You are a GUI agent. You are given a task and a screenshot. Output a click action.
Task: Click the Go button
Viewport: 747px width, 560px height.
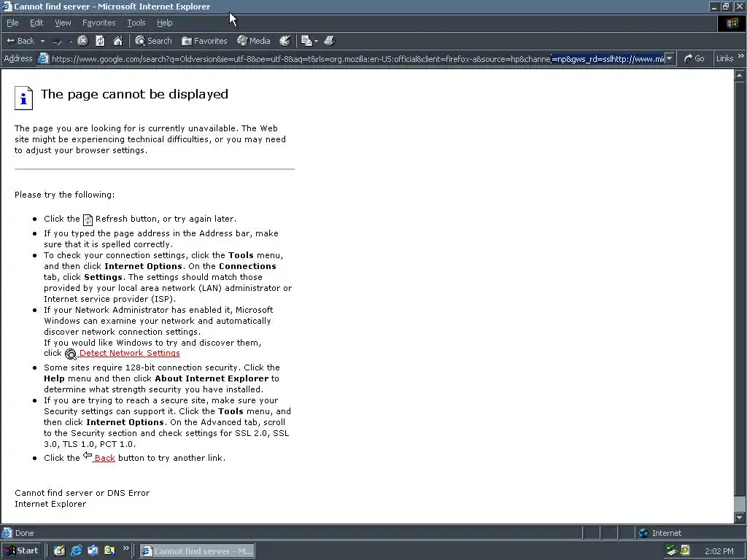[x=694, y=58]
